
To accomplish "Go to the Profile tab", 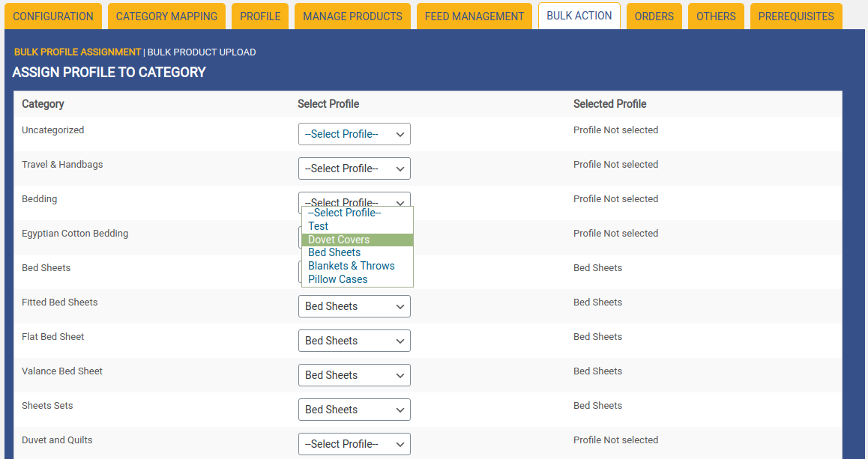I will tap(260, 16).
